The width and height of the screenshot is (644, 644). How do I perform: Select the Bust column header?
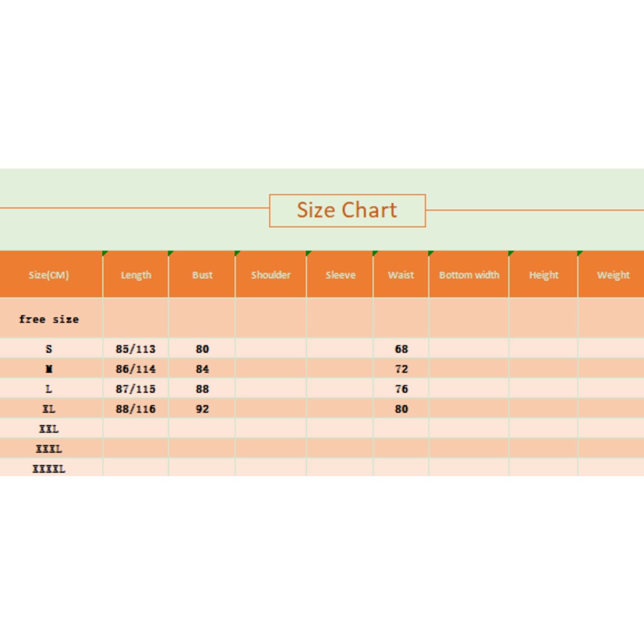(202, 275)
